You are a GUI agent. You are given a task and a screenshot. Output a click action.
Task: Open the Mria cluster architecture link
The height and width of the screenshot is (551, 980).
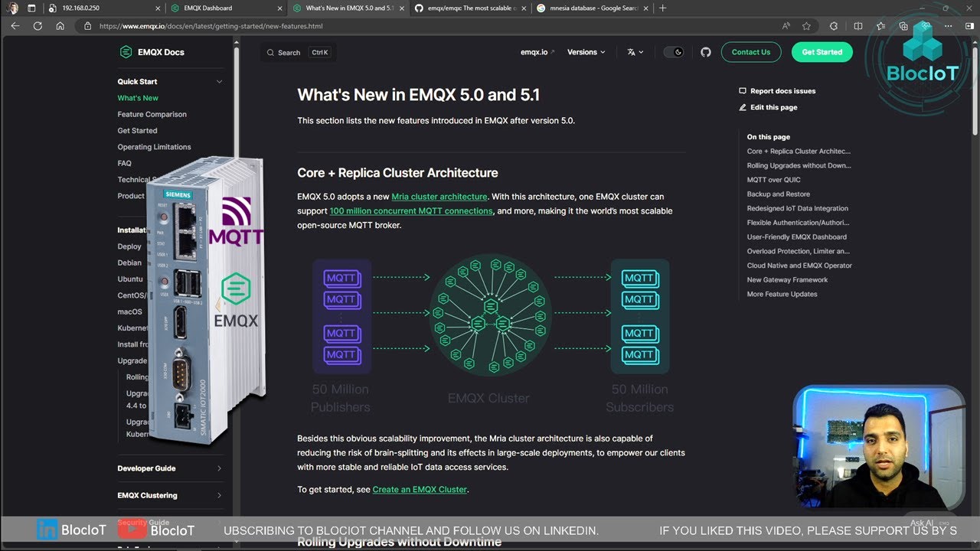(x=439, y=197)
